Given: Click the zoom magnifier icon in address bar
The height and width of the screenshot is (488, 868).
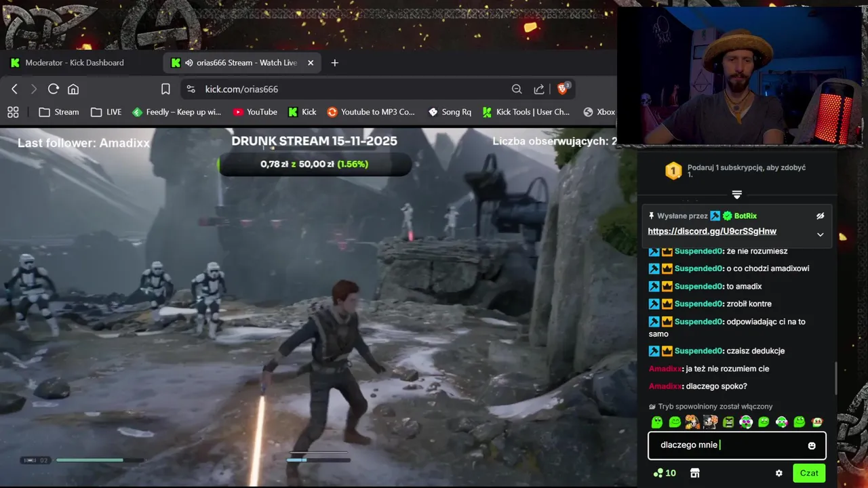Looking at the screenshot, I should 517,89.
